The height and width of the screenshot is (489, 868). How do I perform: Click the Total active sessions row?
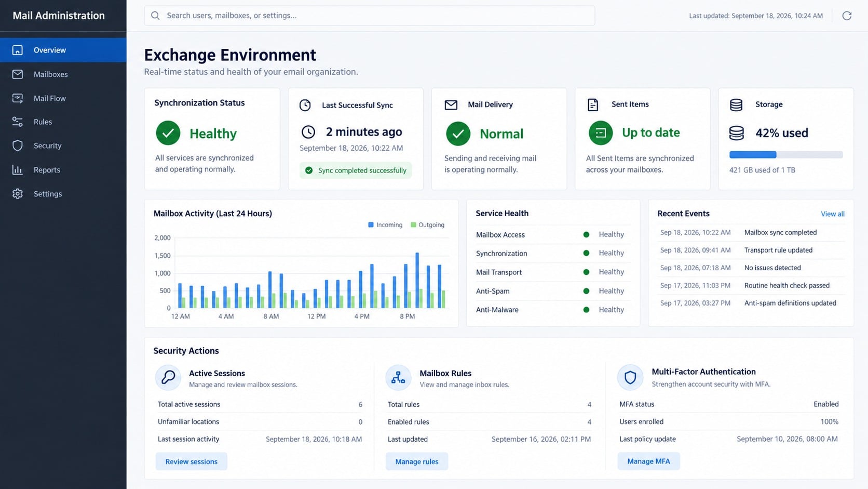point(260,404)
